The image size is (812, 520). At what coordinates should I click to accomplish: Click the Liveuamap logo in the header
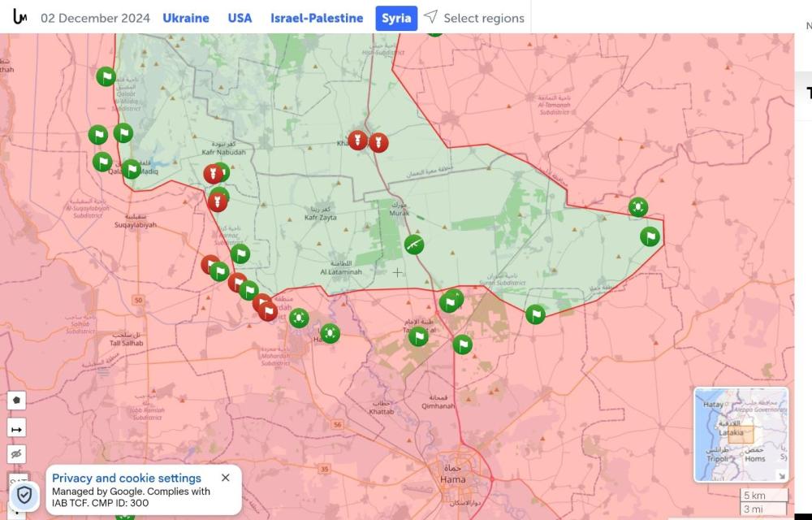[19, 17]
